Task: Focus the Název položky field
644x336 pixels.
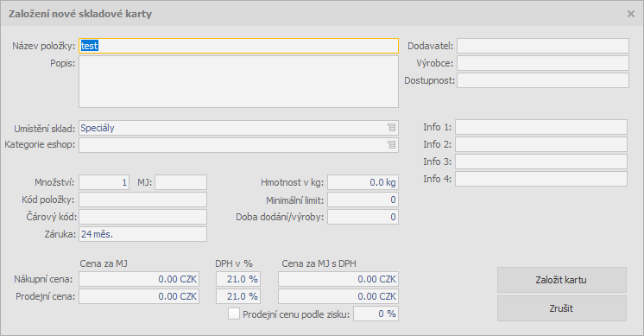Action: click(238, 46)
